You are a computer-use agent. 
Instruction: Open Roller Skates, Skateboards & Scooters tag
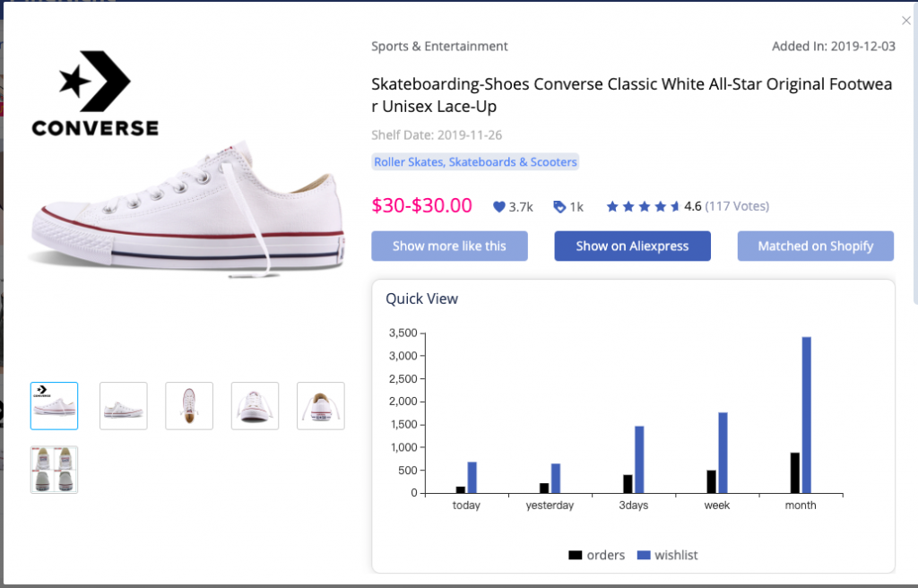click(x=475, y=161)
